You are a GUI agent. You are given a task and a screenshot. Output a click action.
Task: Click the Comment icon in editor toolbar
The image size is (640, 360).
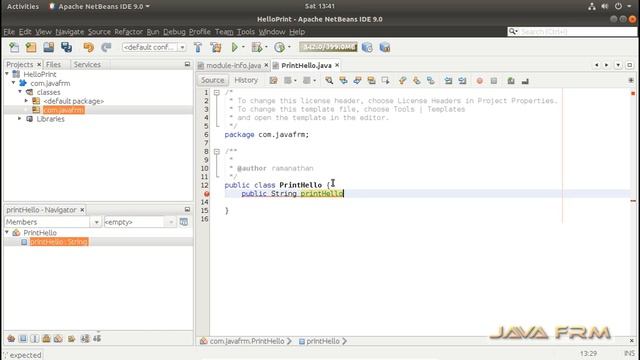(511, 81)
